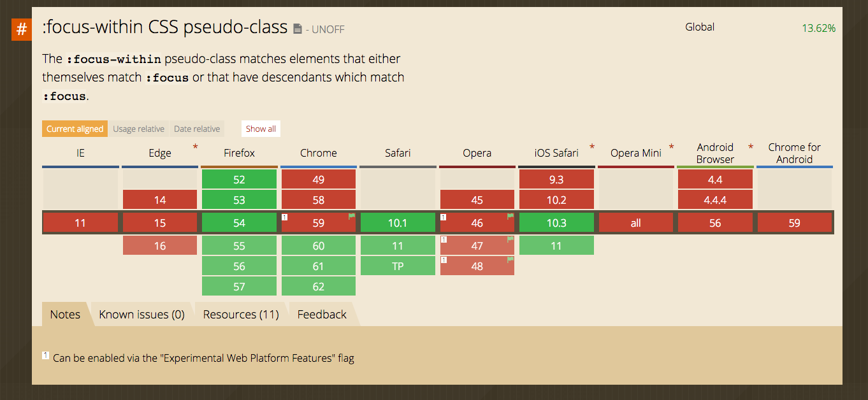Click Show all browsers button
Screen dimensions: 868x400
[261, 129]
